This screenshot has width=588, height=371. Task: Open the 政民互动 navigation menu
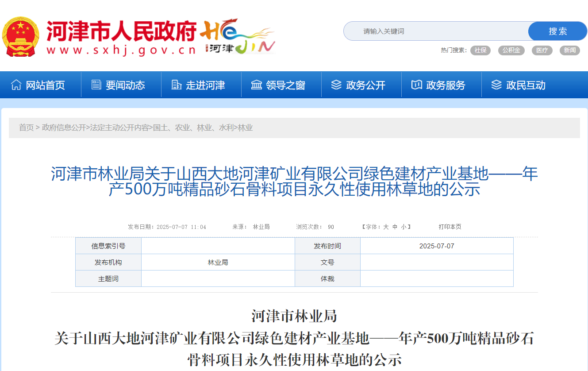tap(526, 85)
